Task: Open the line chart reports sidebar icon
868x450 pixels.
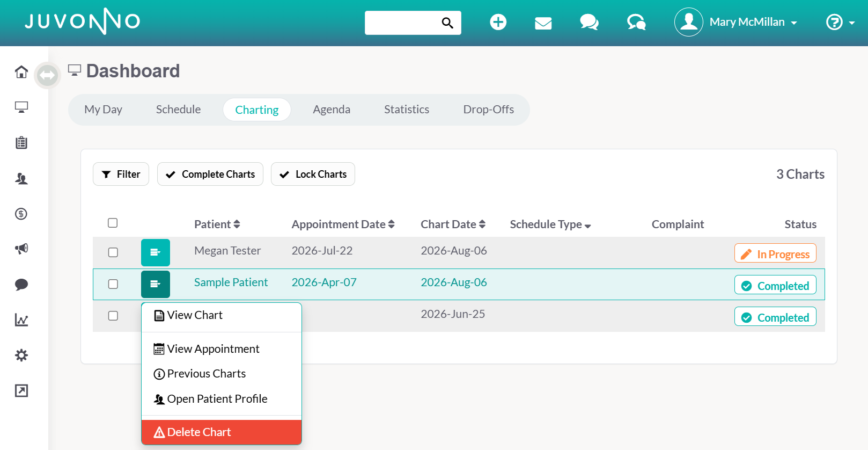Action: pos(21,320)
